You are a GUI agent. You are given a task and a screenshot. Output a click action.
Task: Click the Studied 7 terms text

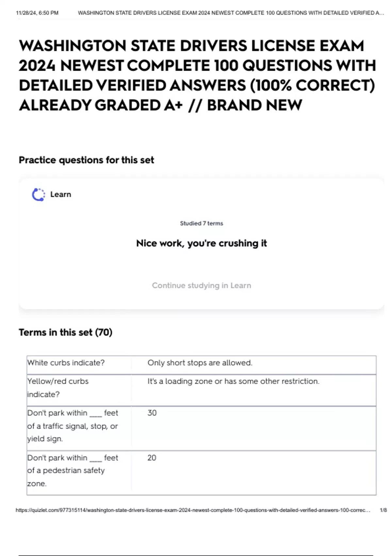201,223
